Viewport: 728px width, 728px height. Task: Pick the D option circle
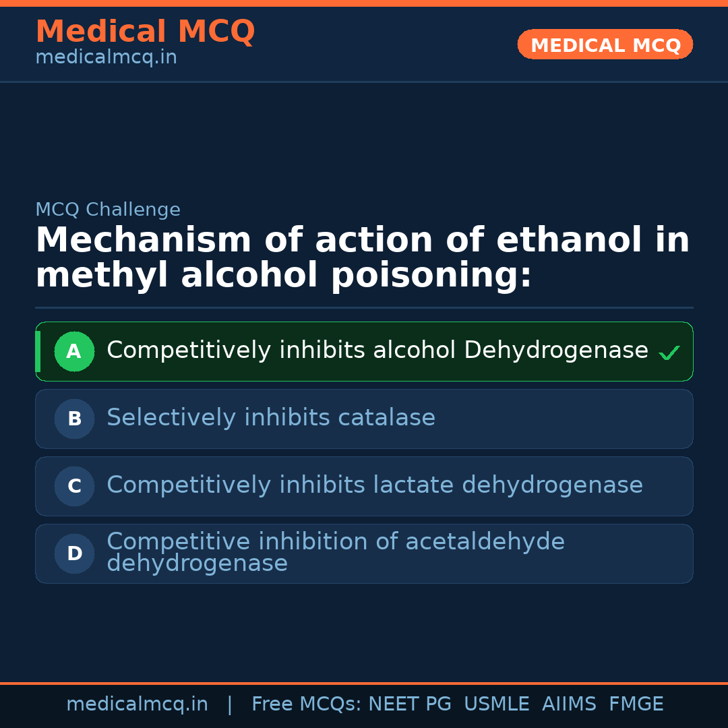click(x=74, y=553)
